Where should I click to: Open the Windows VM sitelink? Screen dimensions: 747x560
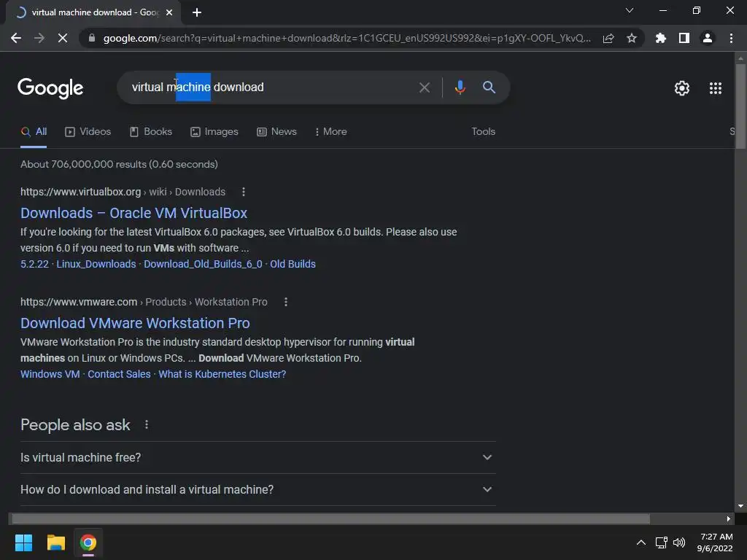(x=50, y=374)
